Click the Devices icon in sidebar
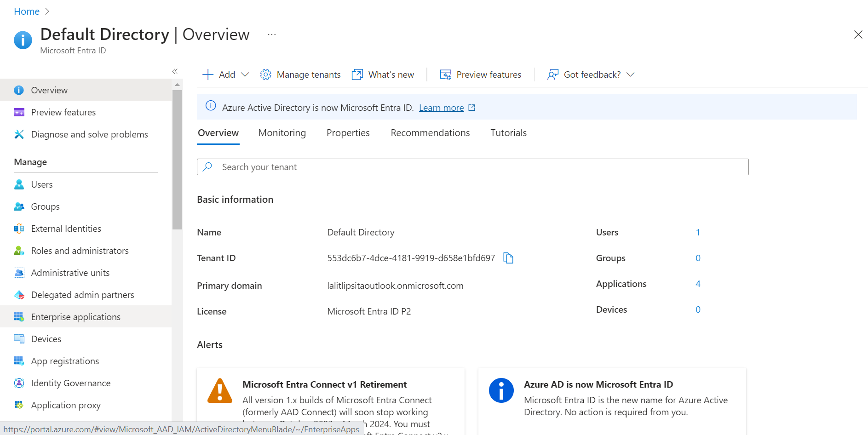 [x=19, y=339]
